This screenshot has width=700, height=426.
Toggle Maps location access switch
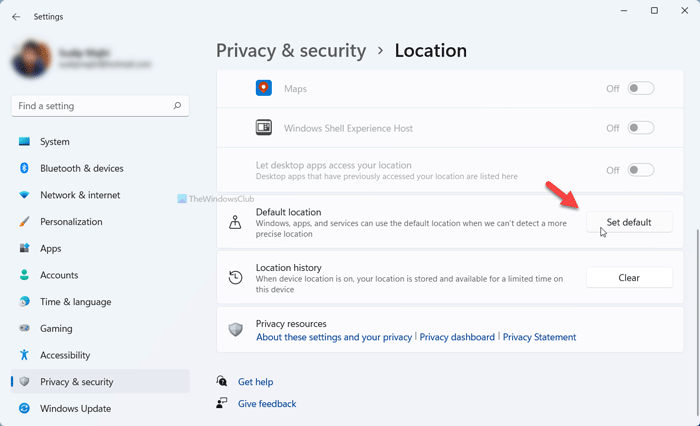click(x=640, y=88)
